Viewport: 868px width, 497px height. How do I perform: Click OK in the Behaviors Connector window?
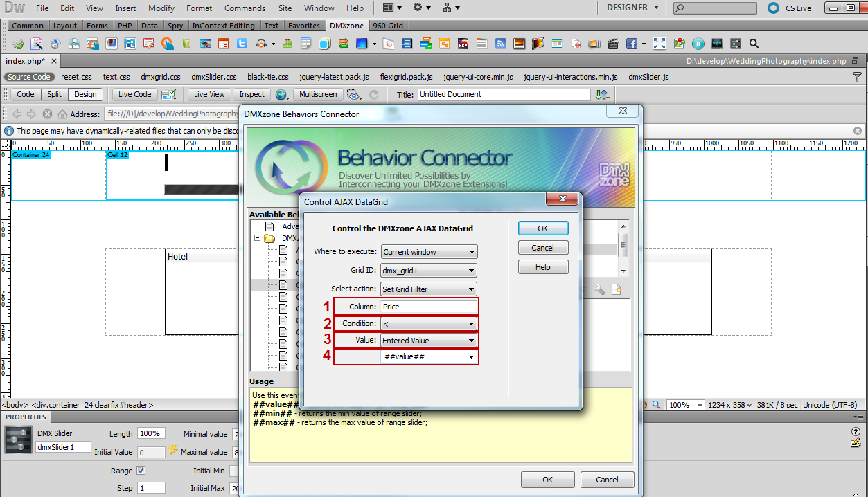[547, 480]
